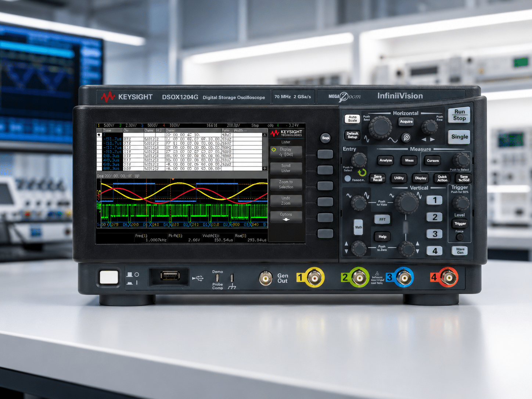Click the hardware softkey beside Undo Zoom

click(325, 202)
